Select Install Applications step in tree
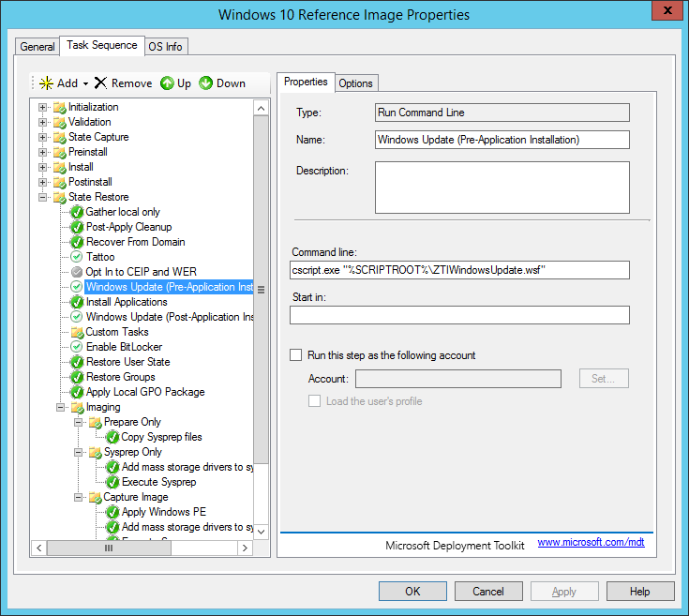 (x=127, y=302)
